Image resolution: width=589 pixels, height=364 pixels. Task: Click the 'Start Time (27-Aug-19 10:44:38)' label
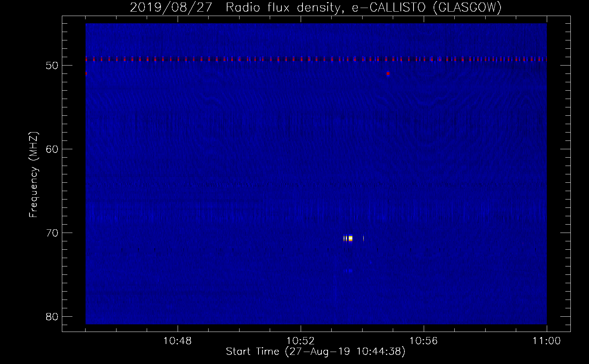(x=316, y=352)
